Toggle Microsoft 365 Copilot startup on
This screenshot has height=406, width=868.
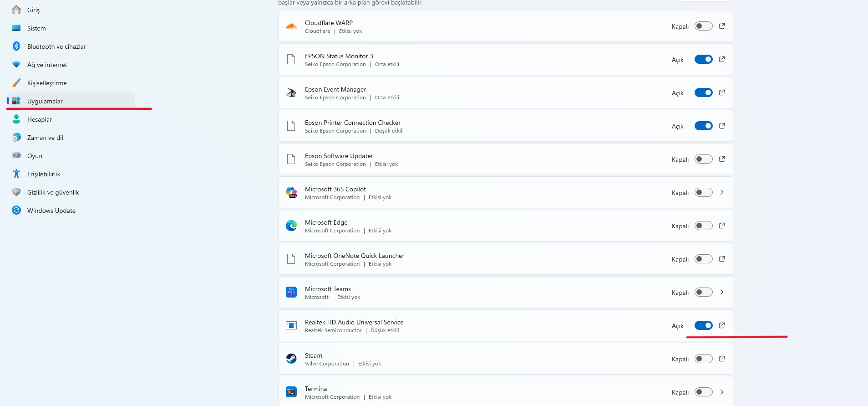point(704,192)
